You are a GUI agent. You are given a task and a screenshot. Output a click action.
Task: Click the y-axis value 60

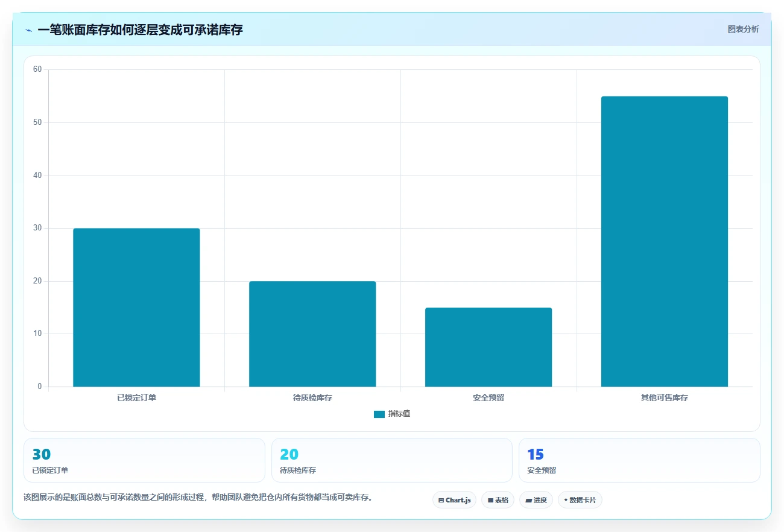[x=37, y=69]
